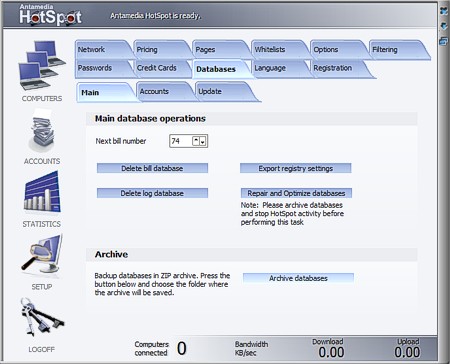Click inside the Next bill number field

tap(180, 141)
